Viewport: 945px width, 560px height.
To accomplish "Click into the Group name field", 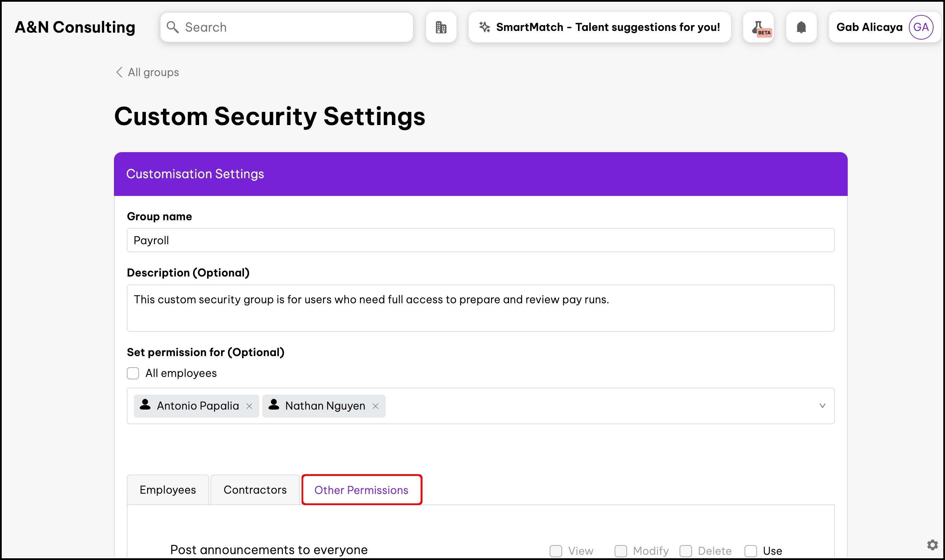I will tap(480, 240).
